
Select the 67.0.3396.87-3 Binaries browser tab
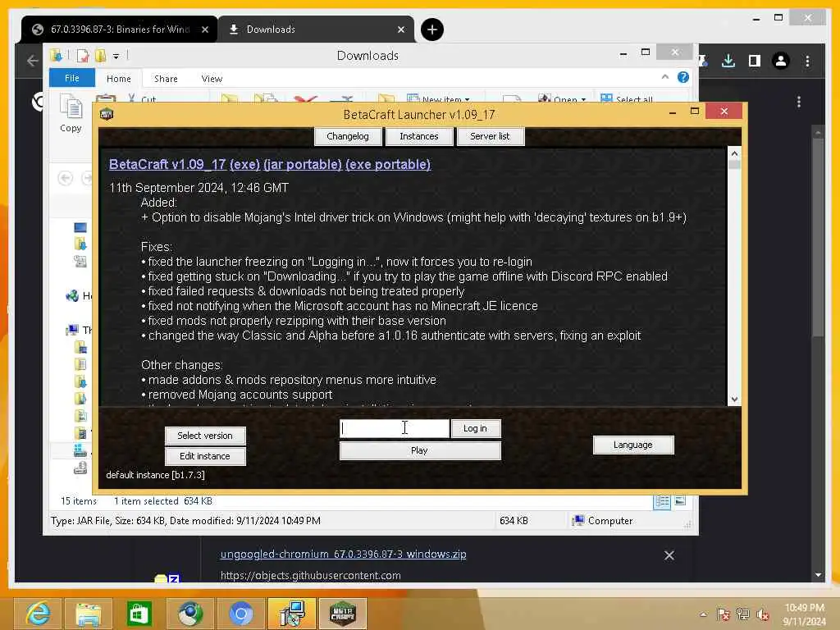[x=120, y=30]
